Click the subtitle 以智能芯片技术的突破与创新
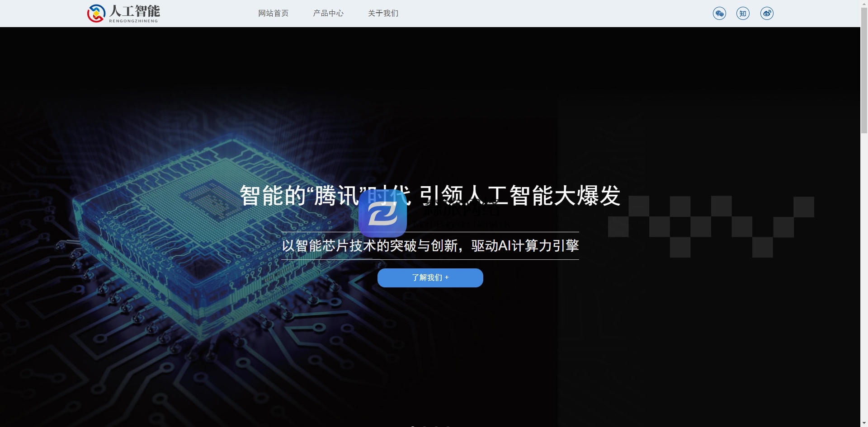 pyautogui.click(x=370, y=246)
